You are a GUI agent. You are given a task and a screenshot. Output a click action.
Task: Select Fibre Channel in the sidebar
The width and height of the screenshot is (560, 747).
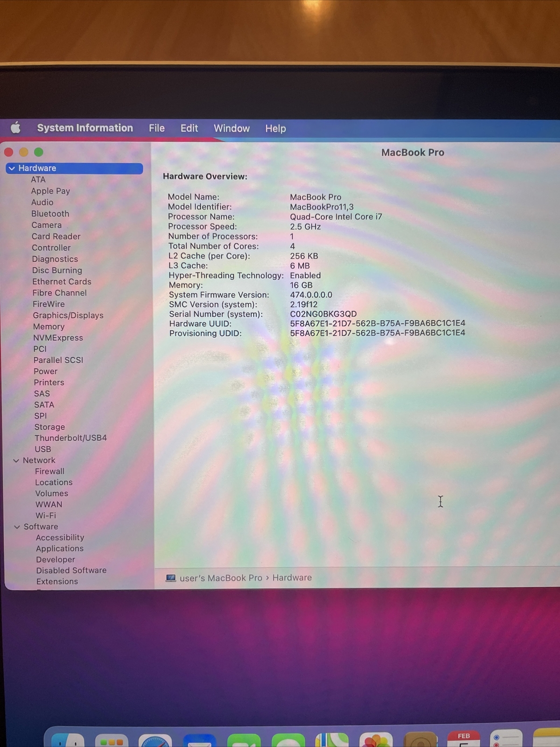(59, 293)
